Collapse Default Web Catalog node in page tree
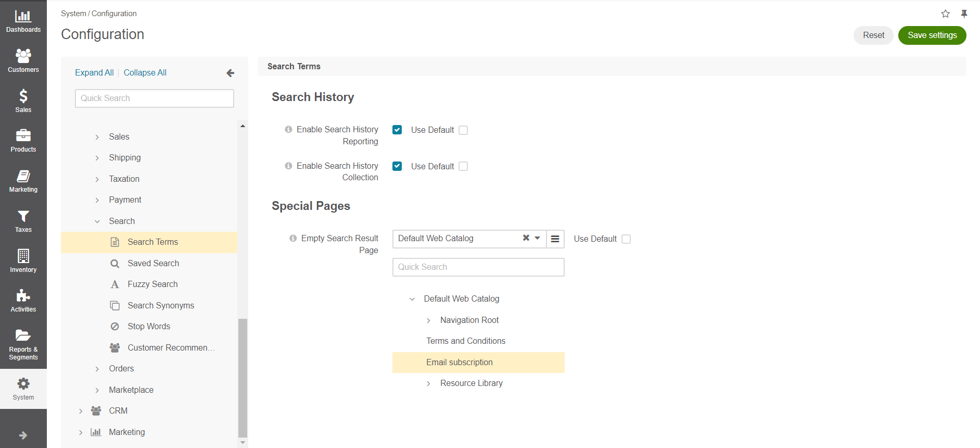This screenshot has width=980, height=448. pos(412,299)
